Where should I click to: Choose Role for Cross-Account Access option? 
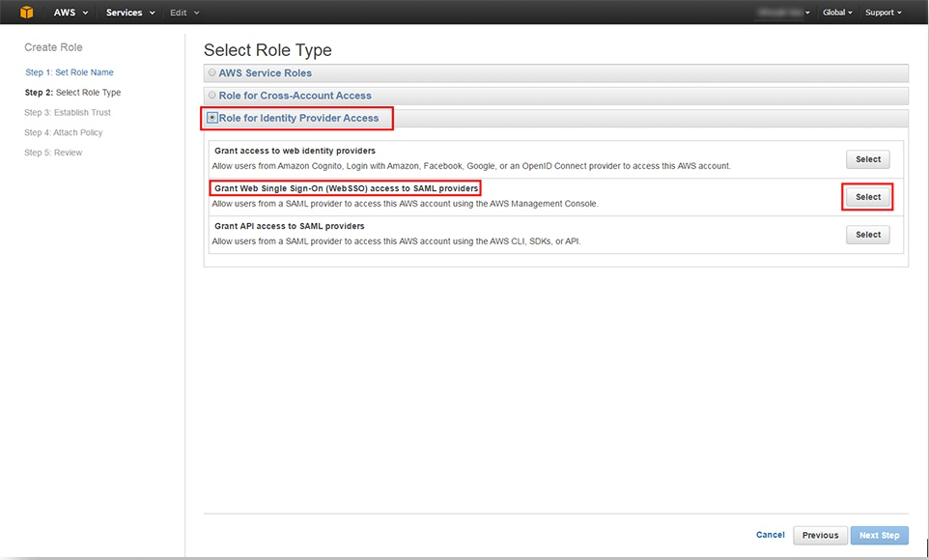(212, 96)
